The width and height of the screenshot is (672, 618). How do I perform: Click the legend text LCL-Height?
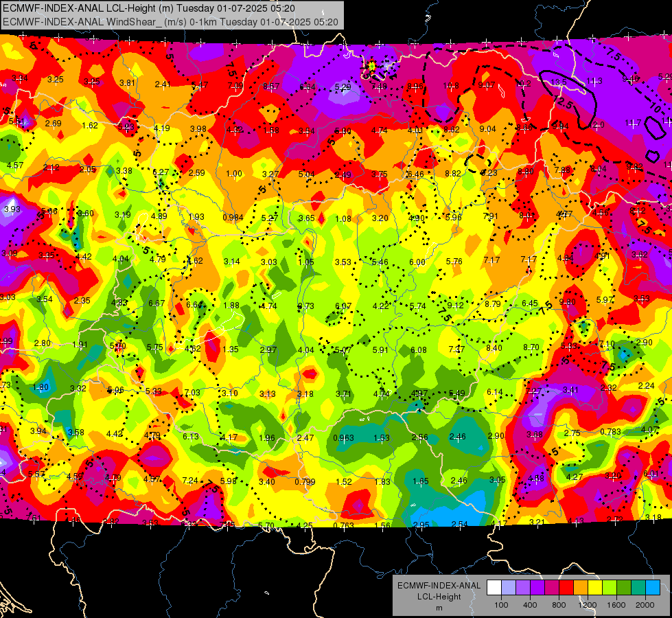(x=439, y=597)
